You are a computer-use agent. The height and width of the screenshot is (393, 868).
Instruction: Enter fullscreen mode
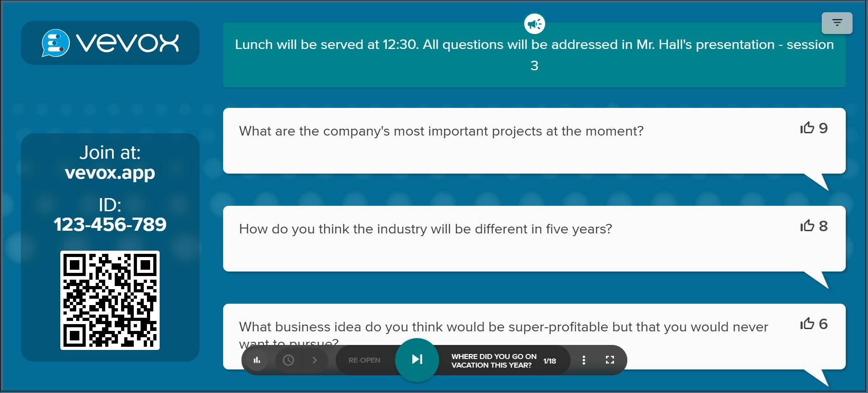610,360
